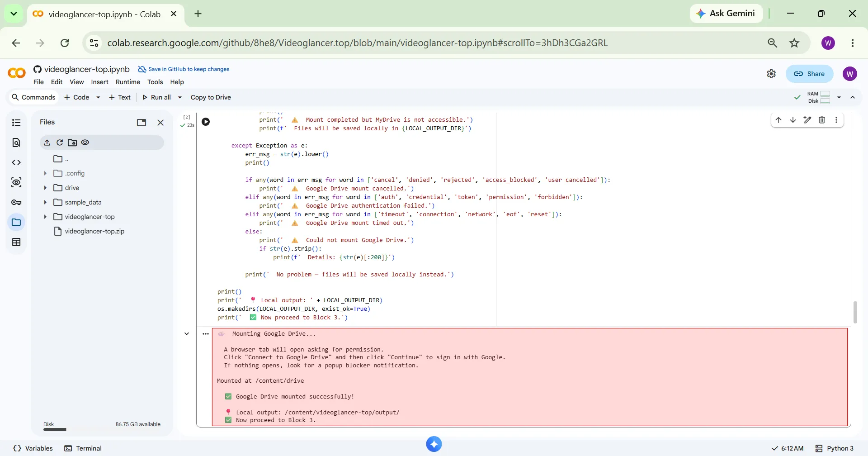Reload the browser page
The height and width of the screenshot is (456, 868).
coord(65,43)
